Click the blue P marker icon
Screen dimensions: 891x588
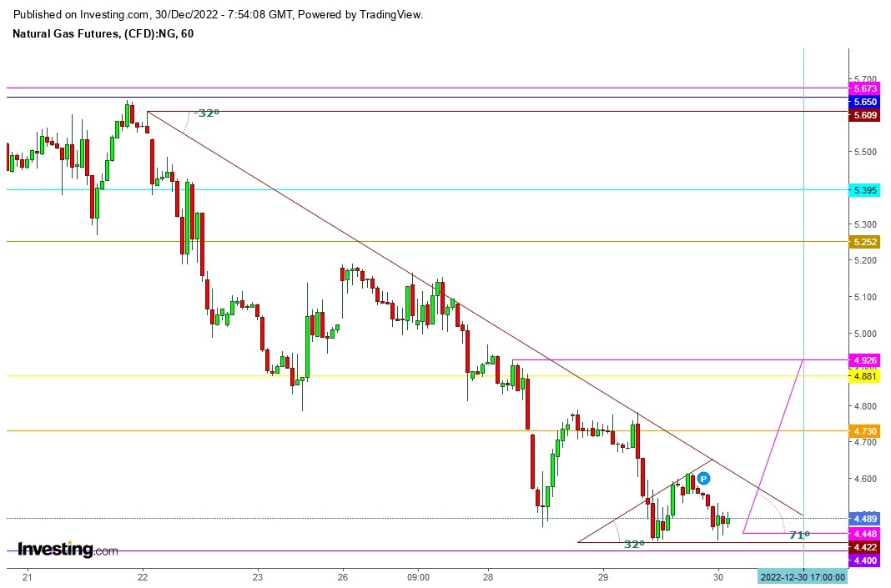(703, 479)
